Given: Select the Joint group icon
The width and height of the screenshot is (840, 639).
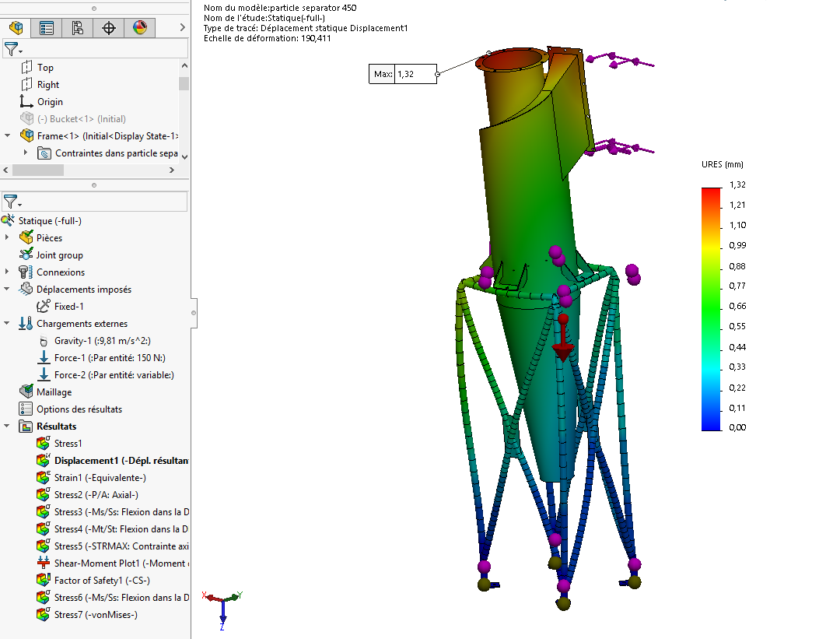Looking at the screenshot, I should pyautogui.click(x=26, y=255).
